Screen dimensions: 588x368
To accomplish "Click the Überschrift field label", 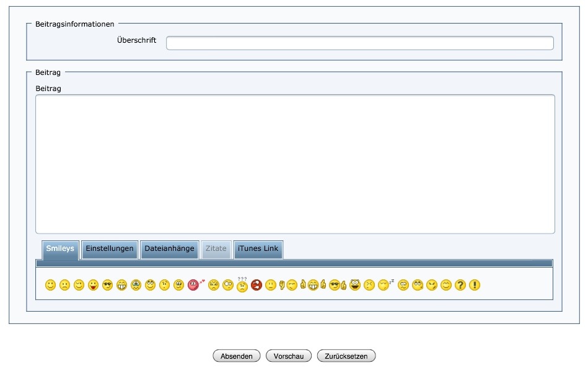I will click(x=136, y=40).
